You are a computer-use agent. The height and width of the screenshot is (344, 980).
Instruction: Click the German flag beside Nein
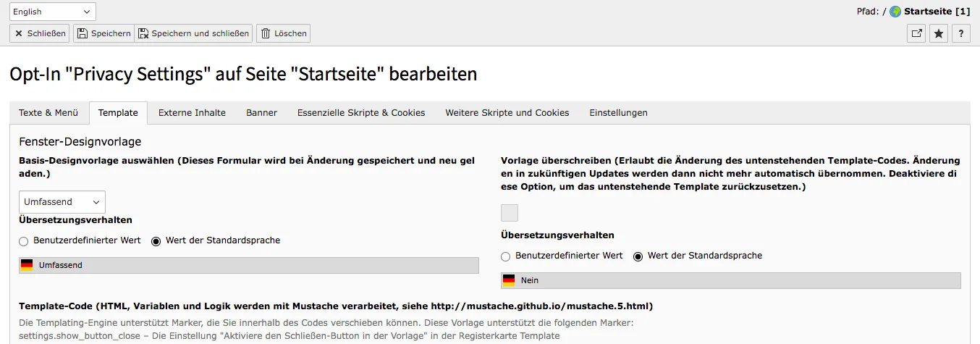click(509, 280)
